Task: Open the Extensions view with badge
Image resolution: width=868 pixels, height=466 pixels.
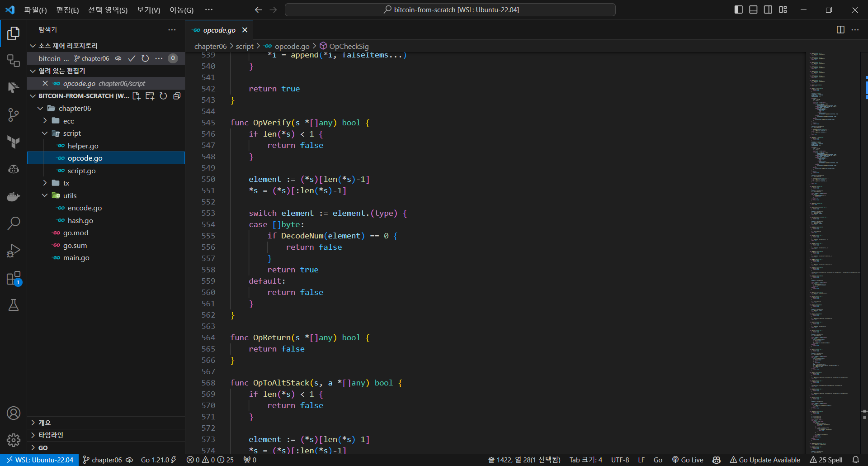Action: pos(14,278)
